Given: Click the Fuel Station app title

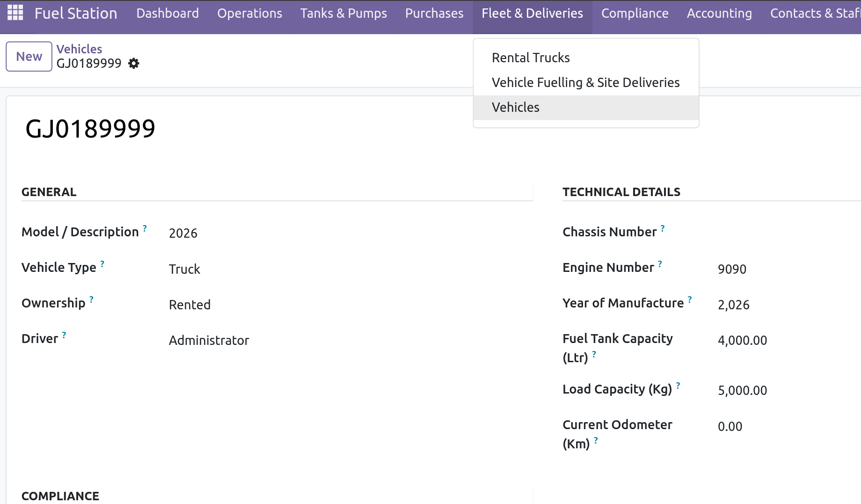Looking at the screenshot, I should (76, 13).
